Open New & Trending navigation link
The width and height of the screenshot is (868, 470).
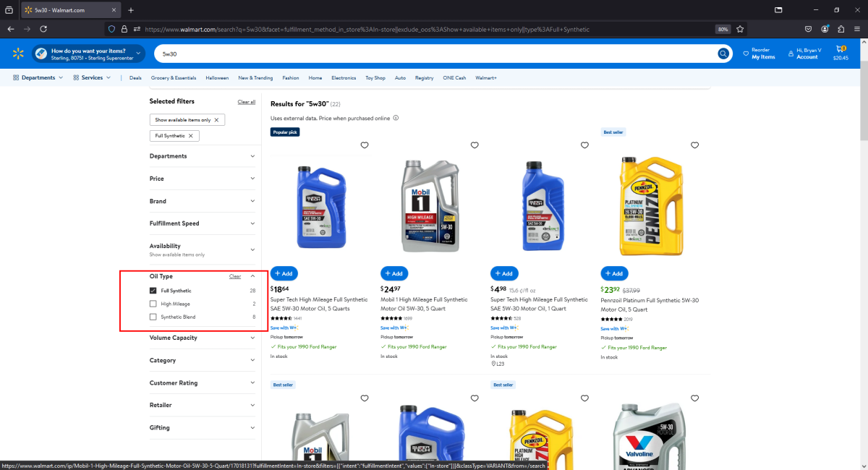[x=255, y=77]
